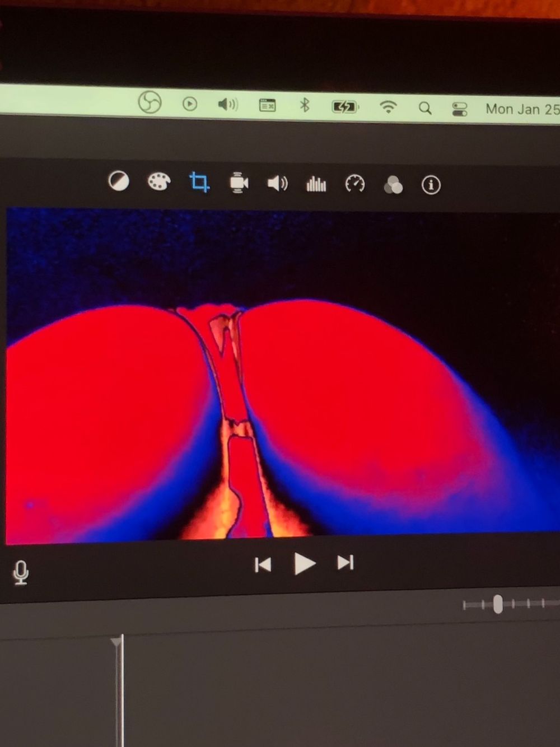
Task: Open the Volume adjustment tool
Action: tap(277, 183)
